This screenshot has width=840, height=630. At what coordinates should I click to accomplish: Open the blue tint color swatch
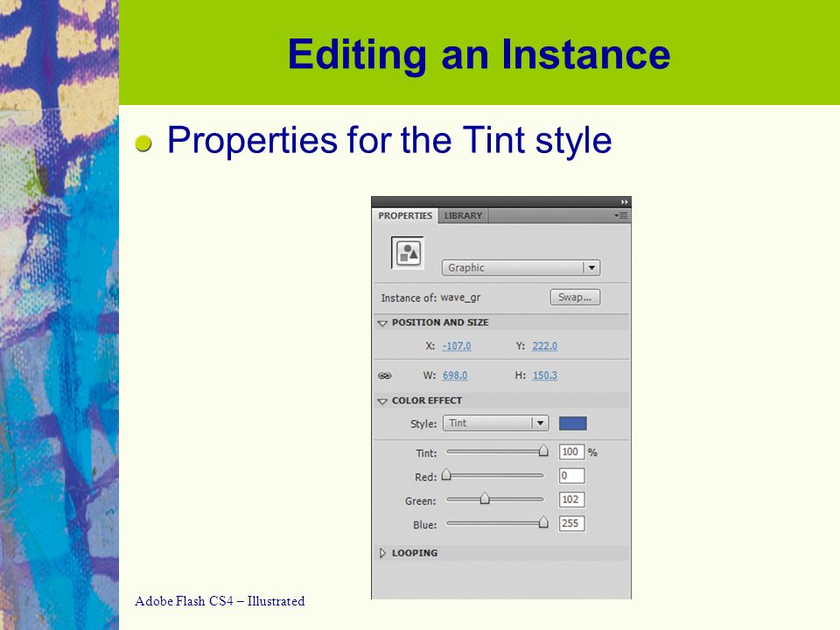click(572, 423)
